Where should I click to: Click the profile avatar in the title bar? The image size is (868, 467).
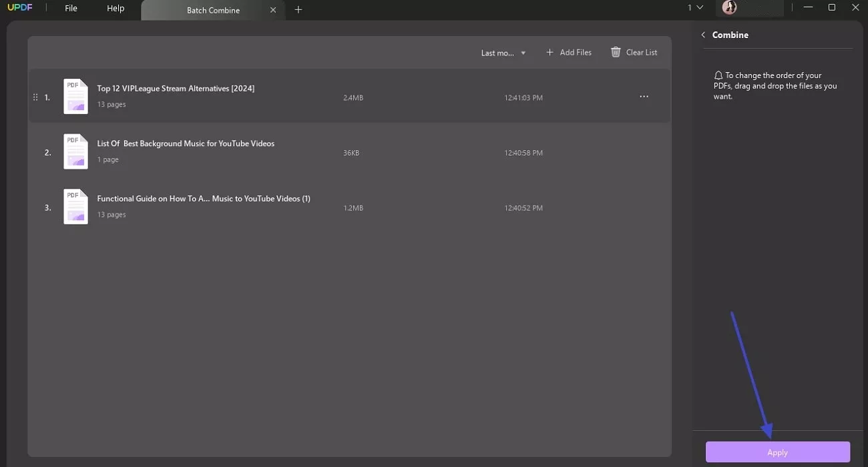click(729, 7)
